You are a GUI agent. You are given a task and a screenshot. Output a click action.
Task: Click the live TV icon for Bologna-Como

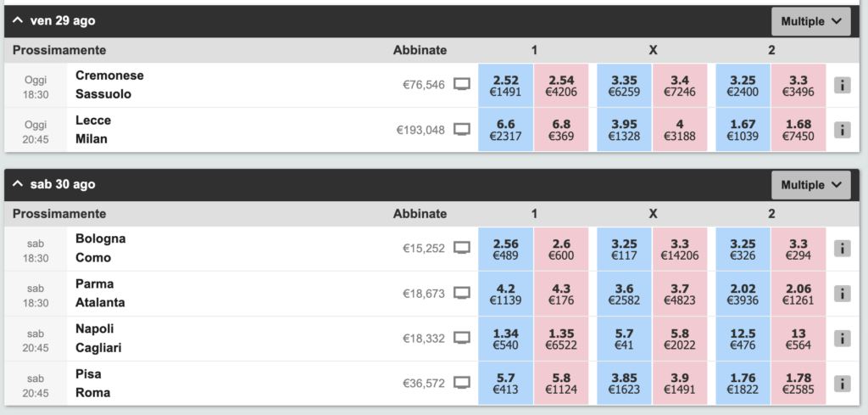[x=462, y=248]
